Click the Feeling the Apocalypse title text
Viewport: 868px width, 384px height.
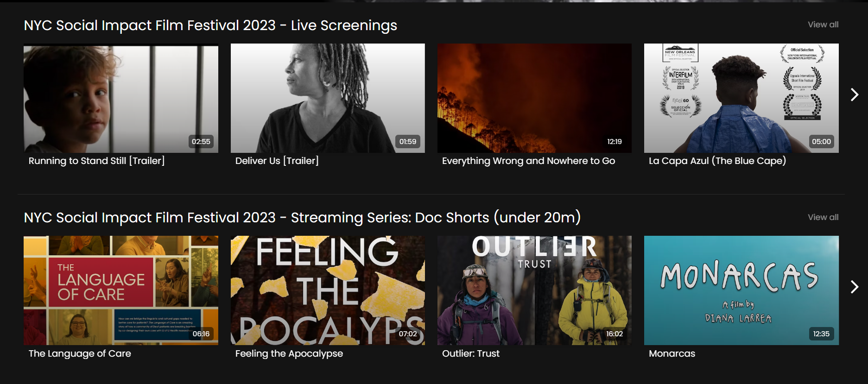point(289,353)
